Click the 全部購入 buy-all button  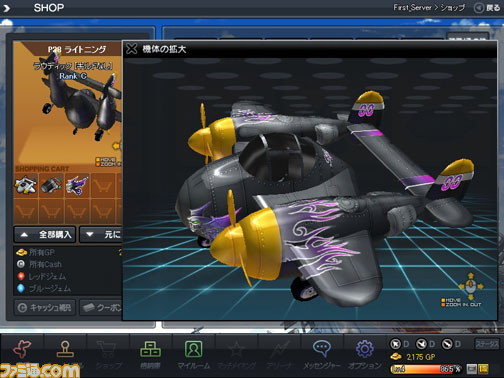(x=45, y=235)
